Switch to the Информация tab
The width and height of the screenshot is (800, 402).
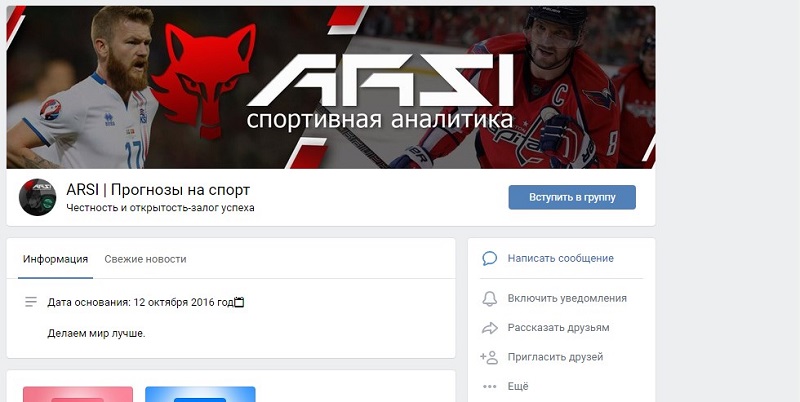coord(55,259)
